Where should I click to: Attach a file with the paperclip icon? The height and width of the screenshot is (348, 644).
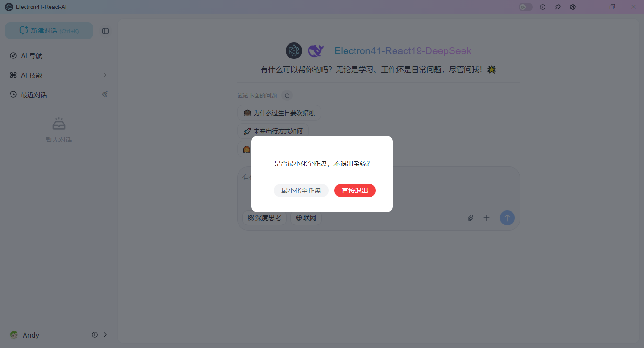pyautogui.click(x=471, y=218)
